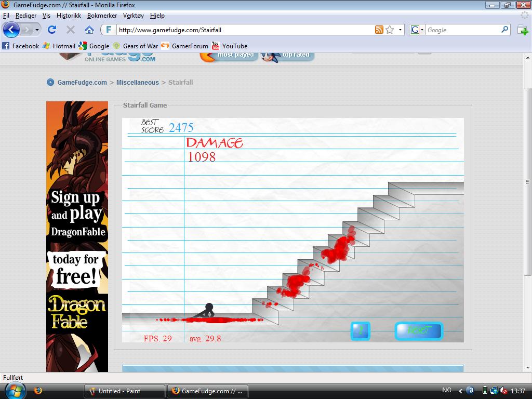The image size is (532, 399).
Task: Open the Verktøy menu
Action: tap(134, 16)
